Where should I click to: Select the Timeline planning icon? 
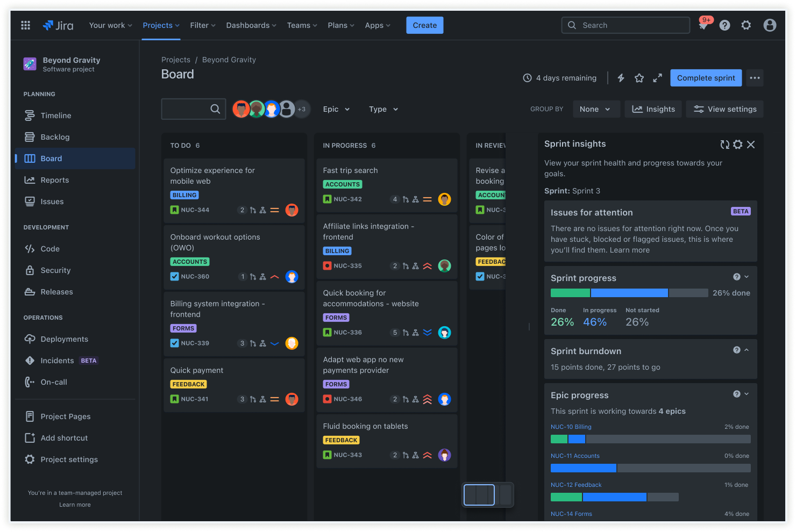click(31, 115)
